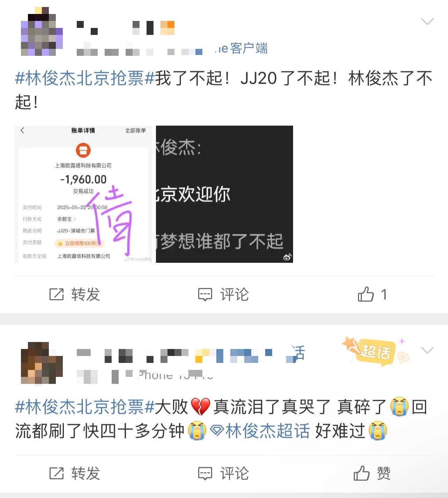This screenshot has height=498, width=448.
Task: Expand second post's options chevron
Action: pyautogui.click(x=427, y=350)
